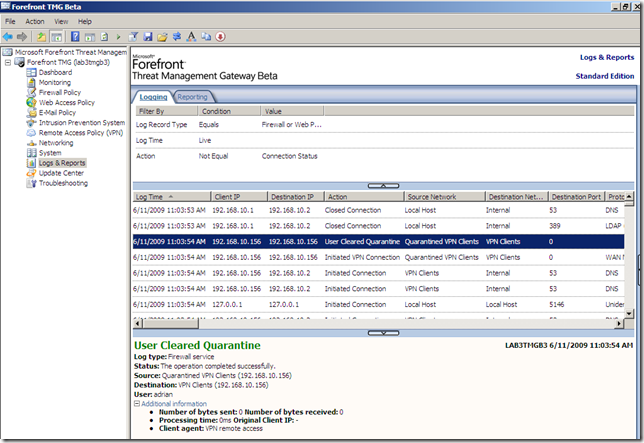Click the Condition filter column header
Image resolution: width=644 pixels, height=443 pixels.
(x=229, y=111)
